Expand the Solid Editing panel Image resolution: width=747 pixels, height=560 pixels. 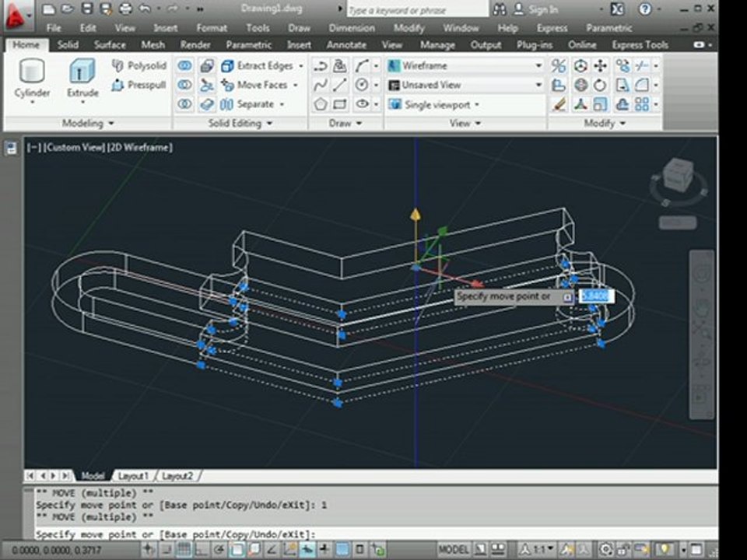coord(240,124)
